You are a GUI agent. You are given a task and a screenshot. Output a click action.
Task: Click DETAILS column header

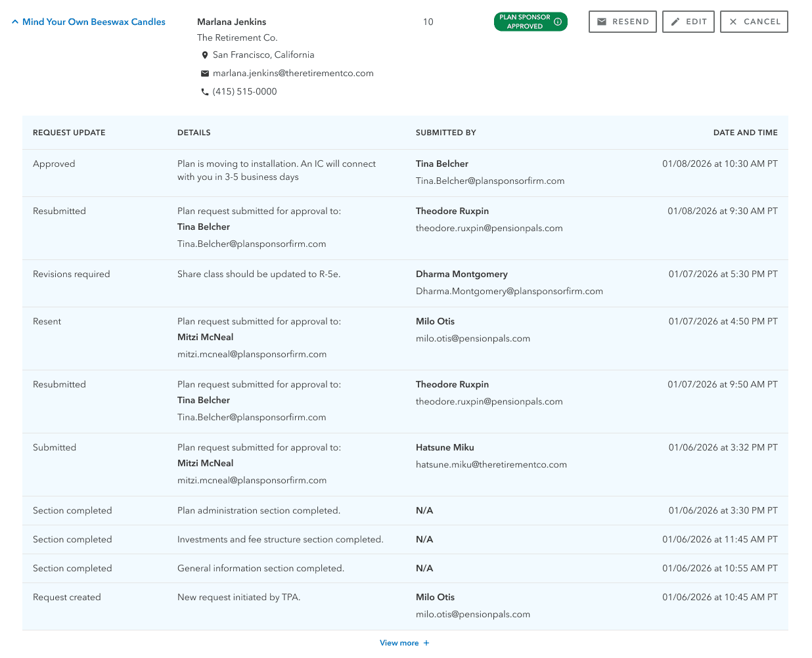click(x=194, y=133)
